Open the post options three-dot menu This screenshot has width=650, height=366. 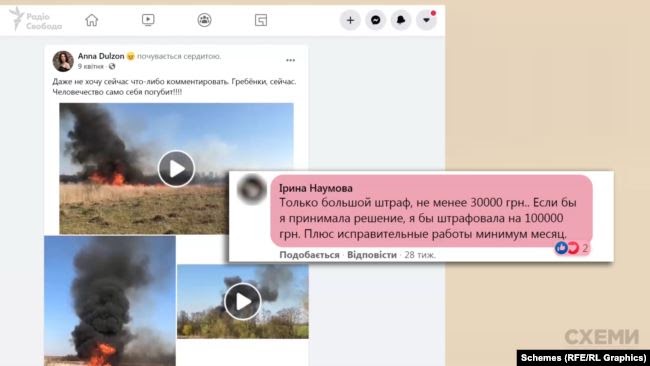pyautogui.click(x=291, y=61)
